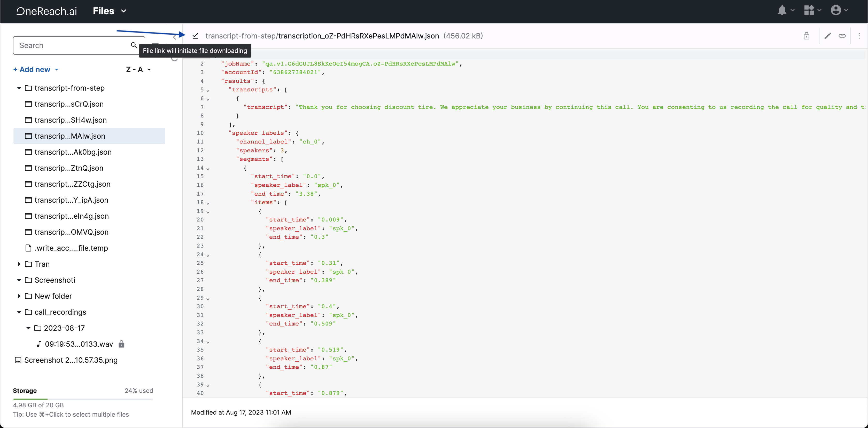Image resolution: width=868 pixels, height=428 pixels.
Task: Click the storage usage progress bar
Action: [83, 399]
